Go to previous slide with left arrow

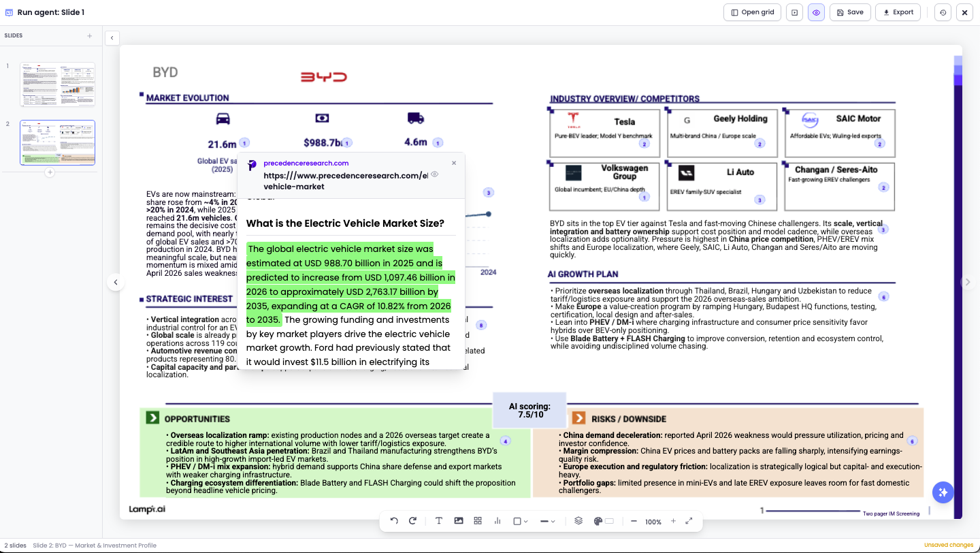116,282
